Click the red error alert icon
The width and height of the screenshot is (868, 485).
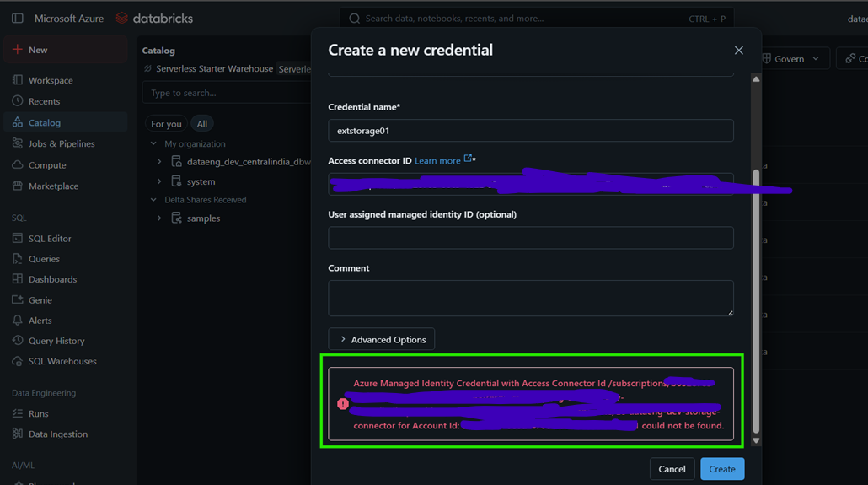click(343, 404)
